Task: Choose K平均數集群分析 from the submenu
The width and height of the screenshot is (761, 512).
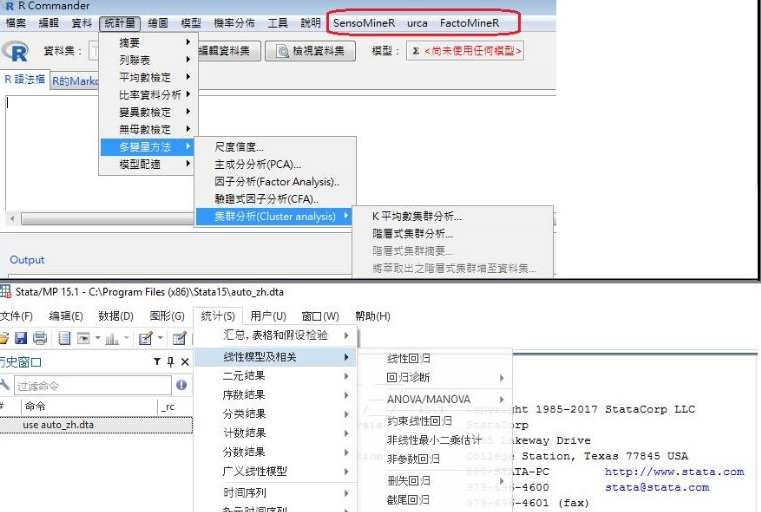Action: pyautogui.click(x=417, y=216)
